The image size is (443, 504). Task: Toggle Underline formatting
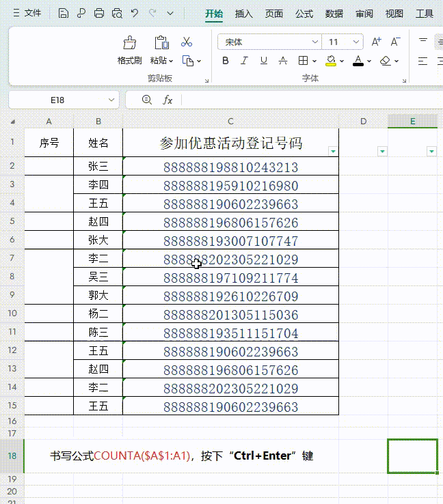coord(264,60)
